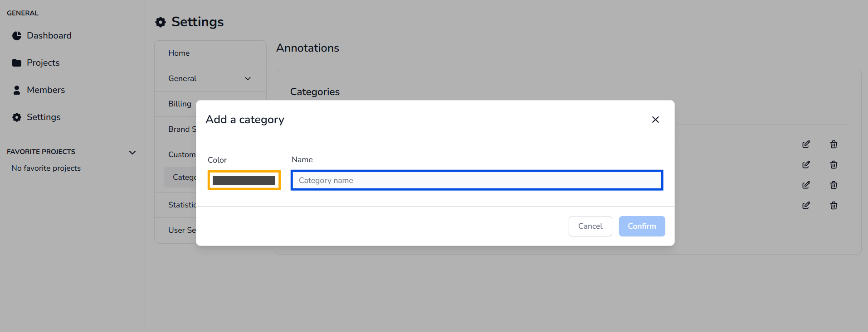Click trash icon for first category row

(x=834, y=144)
